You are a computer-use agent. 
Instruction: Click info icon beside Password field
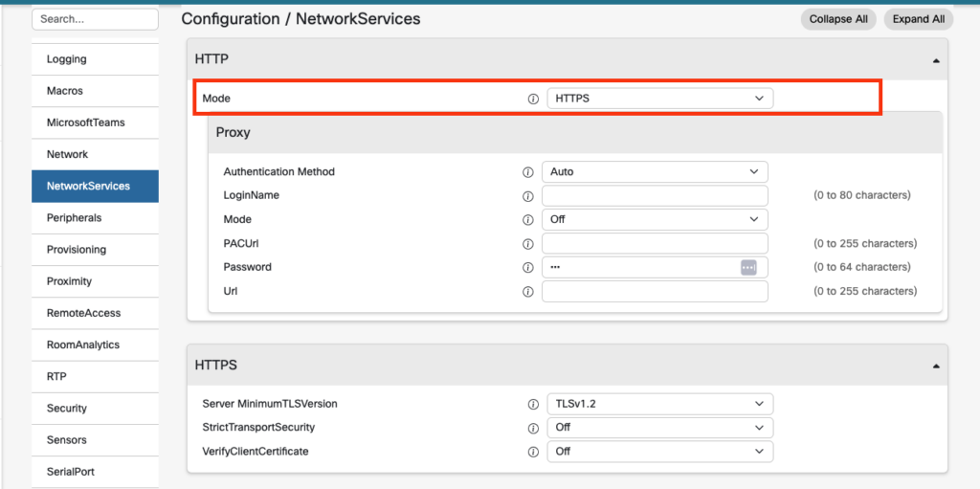[x=527, y=268]
